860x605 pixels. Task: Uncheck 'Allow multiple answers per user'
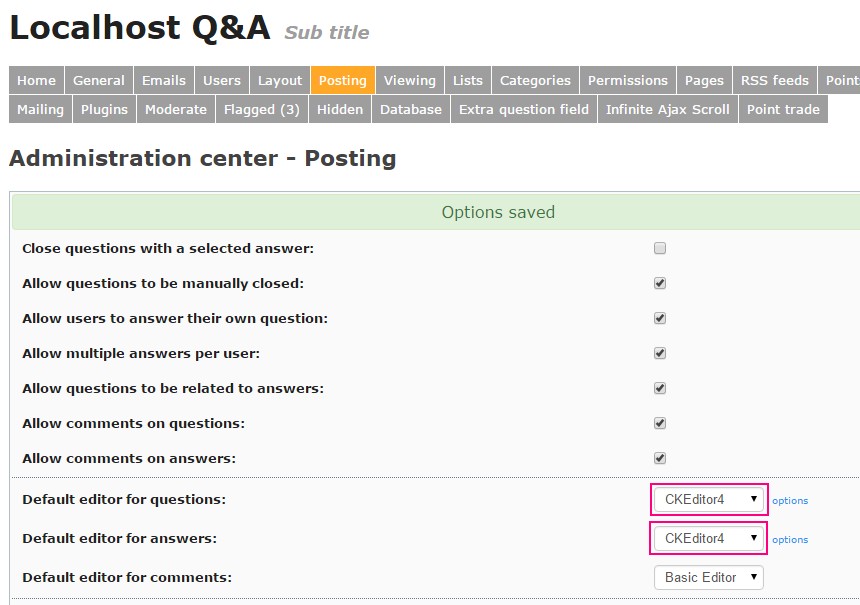pyautogui.click(x=660, y=353)
